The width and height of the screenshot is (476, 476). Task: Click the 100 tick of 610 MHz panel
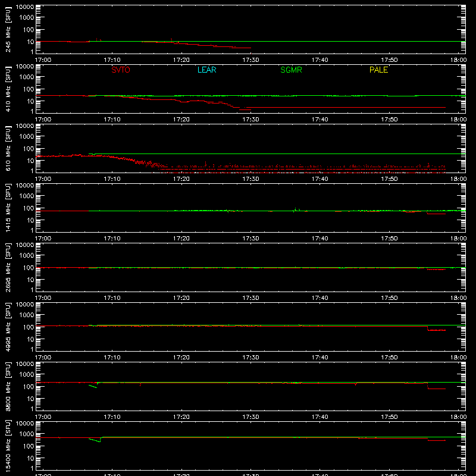29,149
